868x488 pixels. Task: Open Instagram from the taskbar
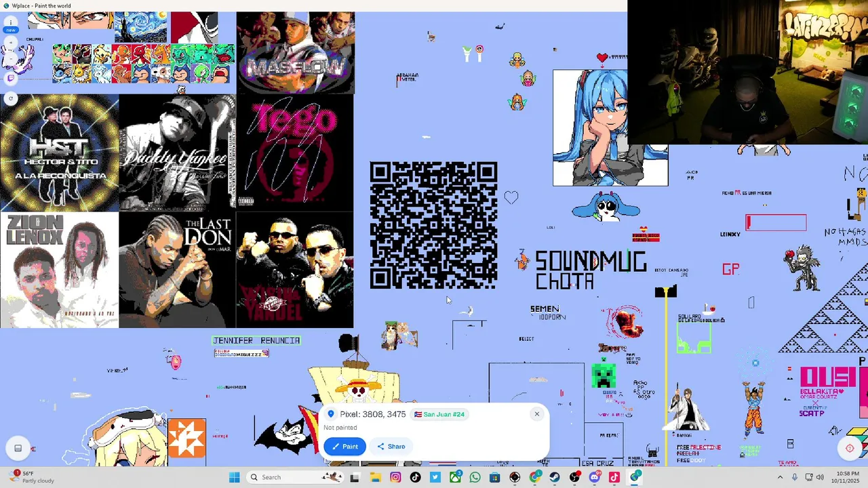pyautogui.click(x=395, y=477)
